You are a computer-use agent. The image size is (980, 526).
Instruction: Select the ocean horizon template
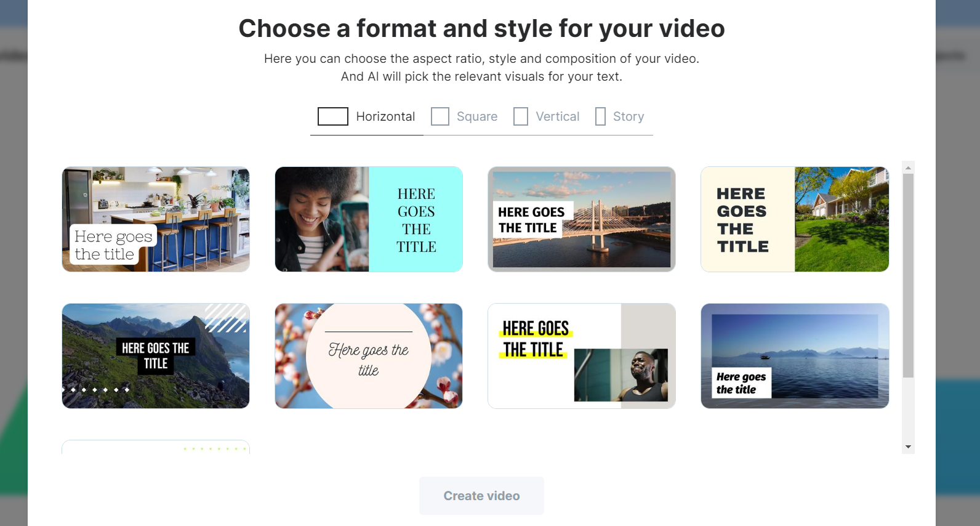pos(795,356)
